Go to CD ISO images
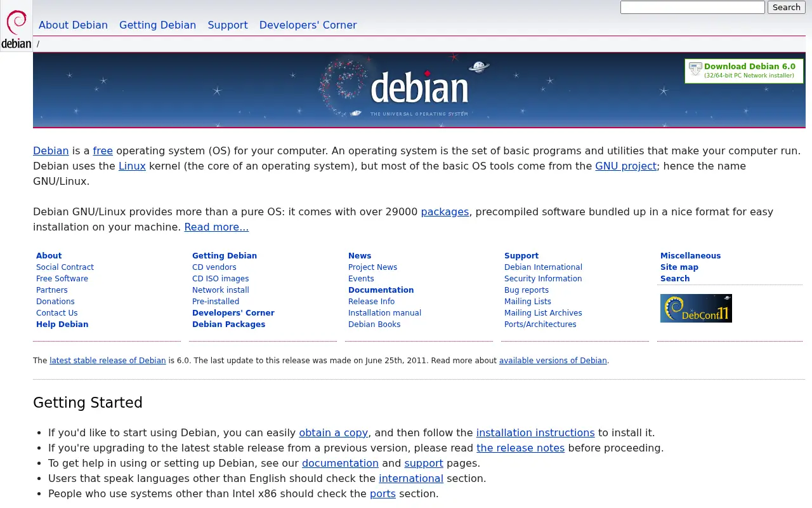Image resolution: width=812 pixels, height=508 pixels. (x=221, y=279)
